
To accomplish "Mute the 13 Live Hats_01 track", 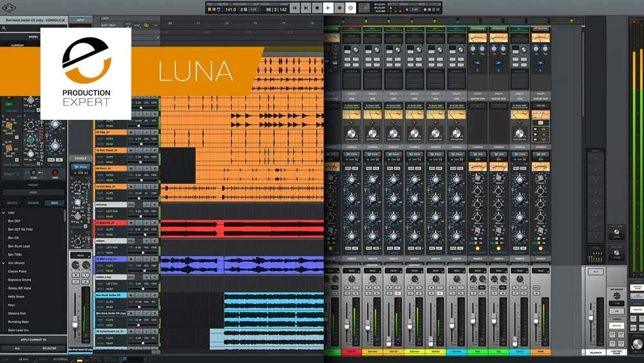I will click(x=155, y=186).
